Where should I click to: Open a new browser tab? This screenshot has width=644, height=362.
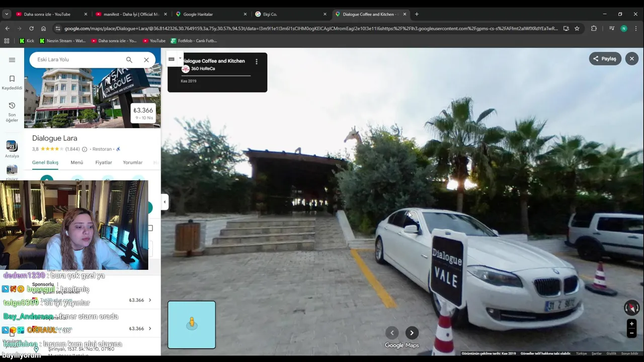pyautogui.click(x=417, y=14)
